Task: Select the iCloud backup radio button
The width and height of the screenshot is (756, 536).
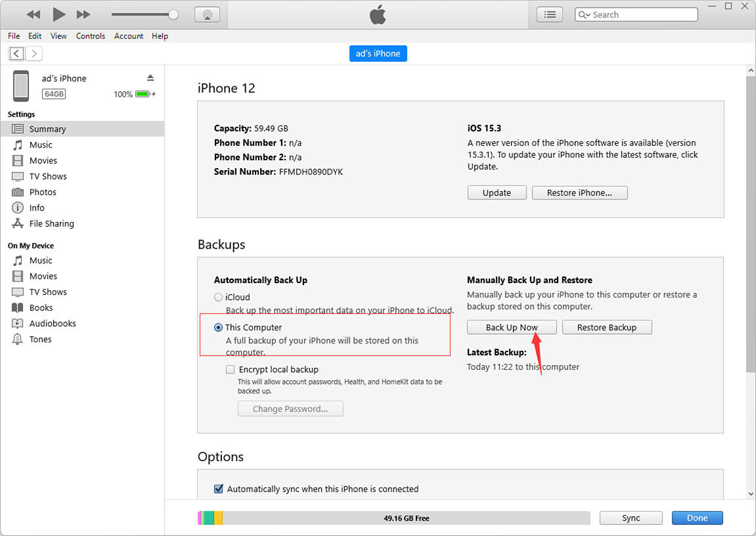Action: coord(219,297)
